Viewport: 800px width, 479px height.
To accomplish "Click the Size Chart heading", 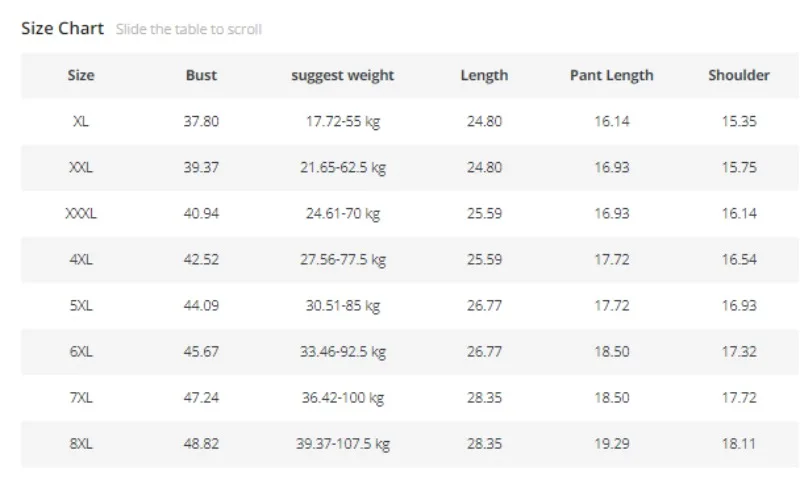I will [x=62, y=28].
